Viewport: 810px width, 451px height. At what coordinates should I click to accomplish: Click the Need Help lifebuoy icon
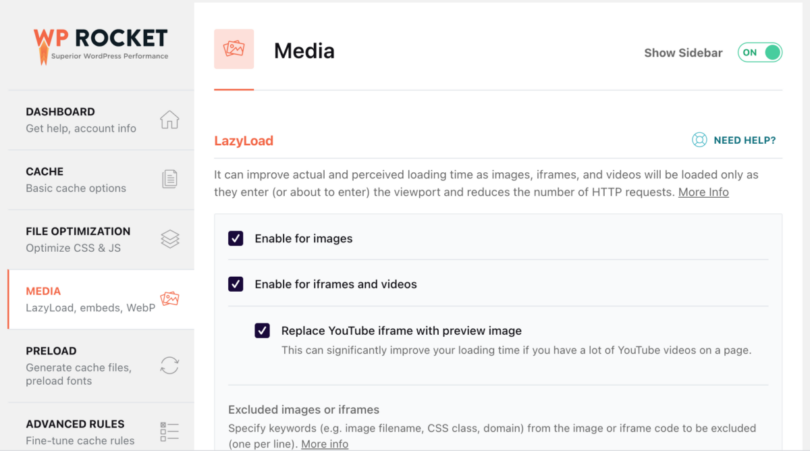[699, 140]
